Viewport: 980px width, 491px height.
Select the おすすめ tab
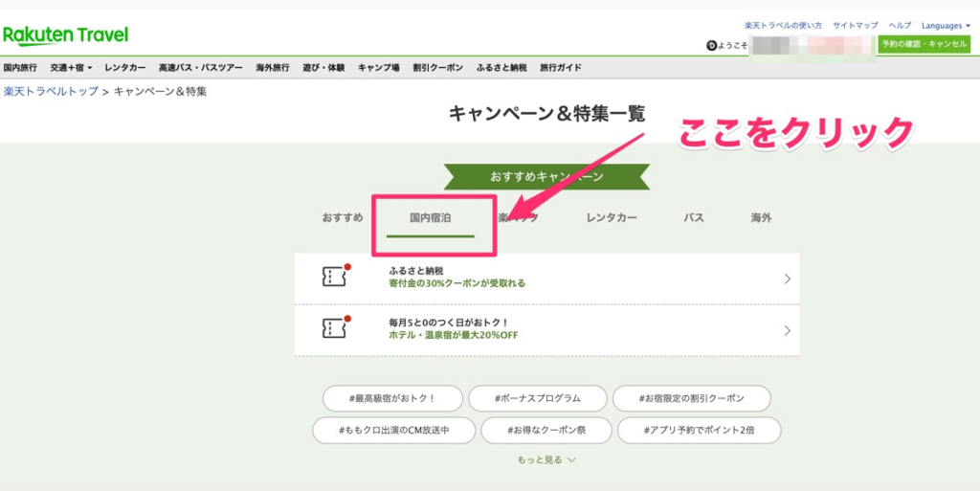tap(343, 218)
